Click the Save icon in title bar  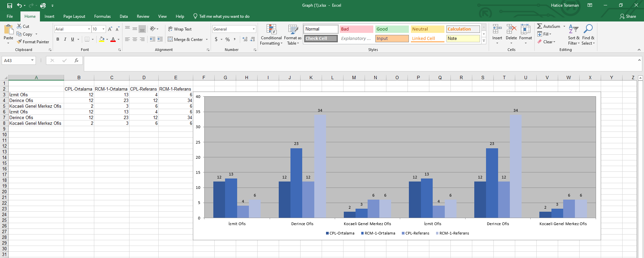[x=10, y=5]
